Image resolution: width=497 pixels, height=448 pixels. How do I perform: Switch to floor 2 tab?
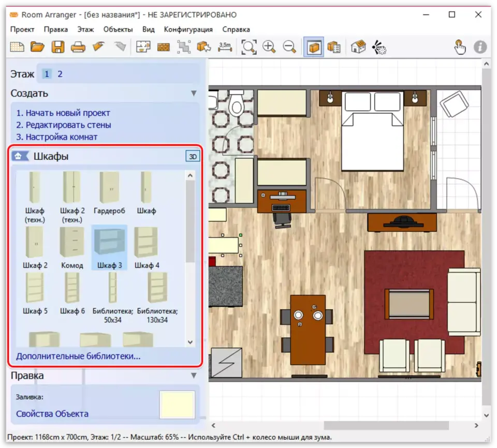(x=60, y=74)
